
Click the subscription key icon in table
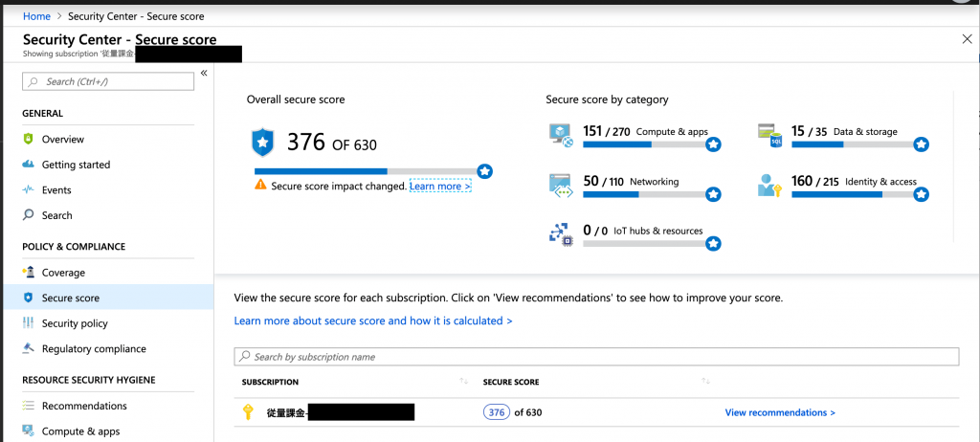click(249, 412)
